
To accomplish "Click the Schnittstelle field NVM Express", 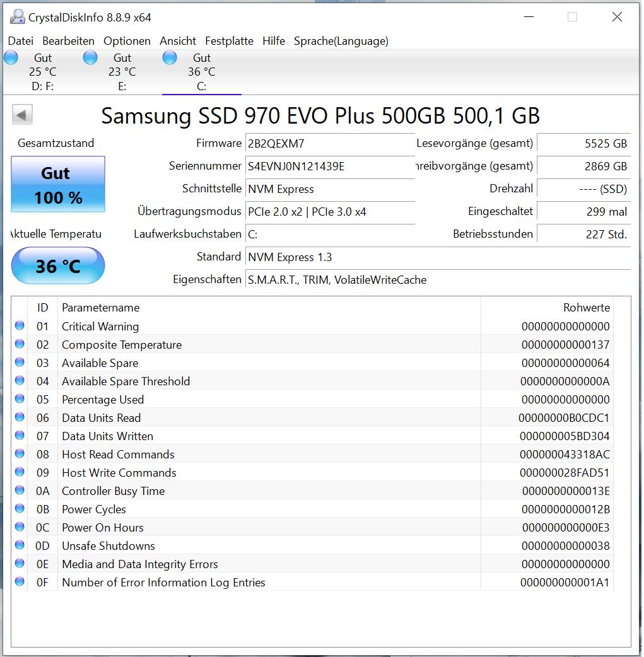I will tap(330, 189).
